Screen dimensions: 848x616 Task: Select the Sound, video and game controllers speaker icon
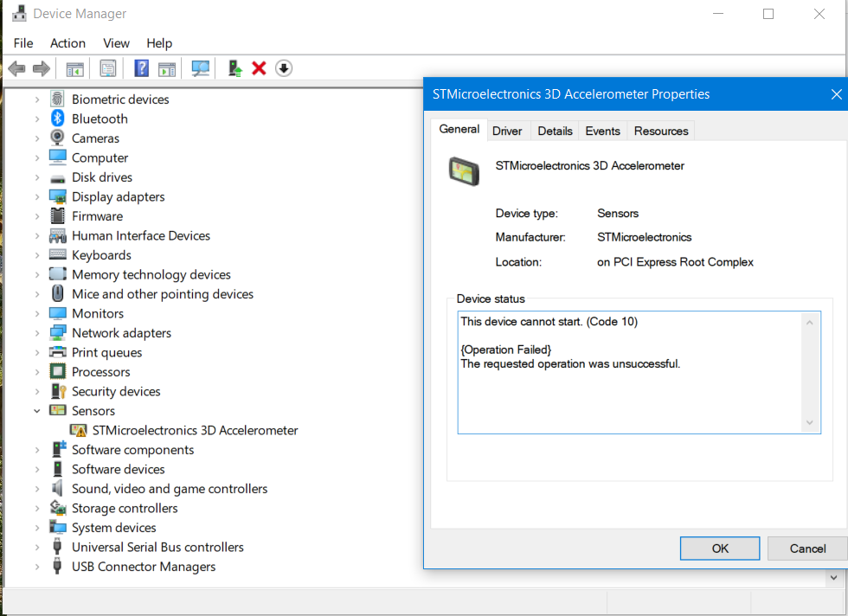(57, 488)
